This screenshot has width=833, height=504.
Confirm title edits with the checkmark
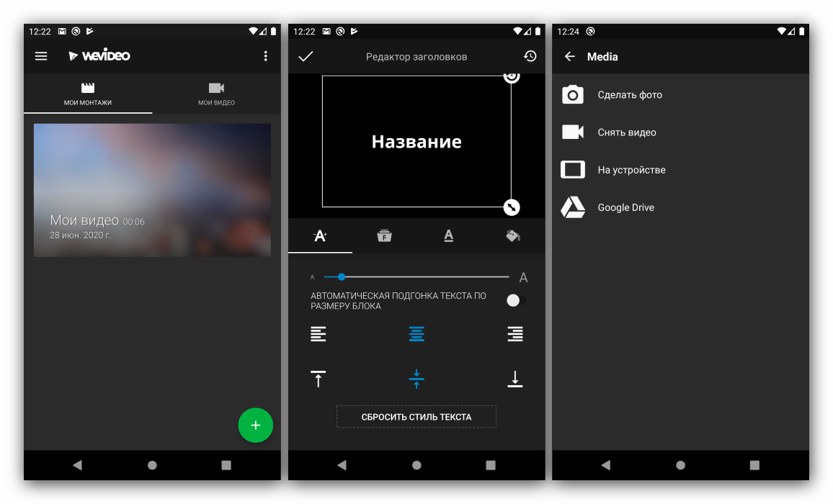(x=306, y=56)
